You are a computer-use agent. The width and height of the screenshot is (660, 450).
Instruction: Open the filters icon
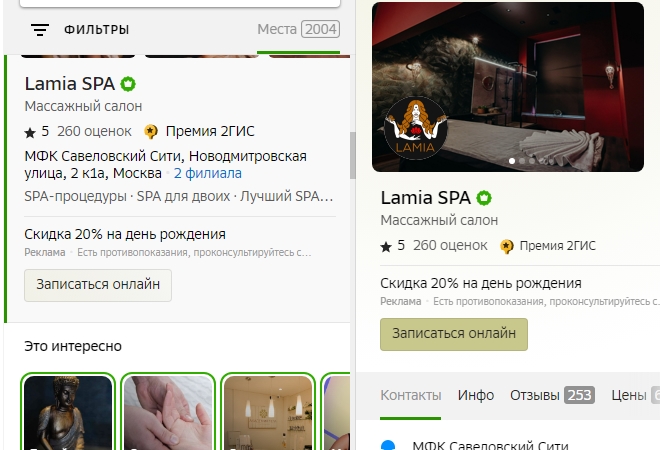click(x=40, y=29)
